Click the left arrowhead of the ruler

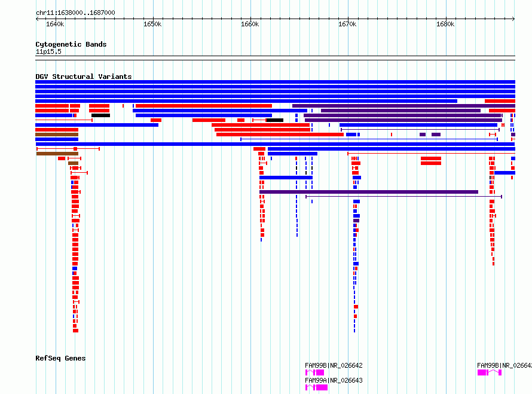pyautogui.click(x=37, y=19)
